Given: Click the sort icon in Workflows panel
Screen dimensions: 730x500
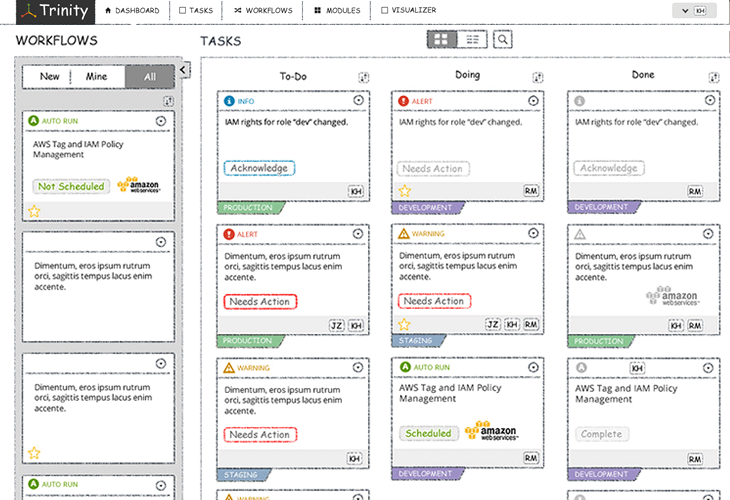Looking at the screenshot, I should click(x=168, y=101).
